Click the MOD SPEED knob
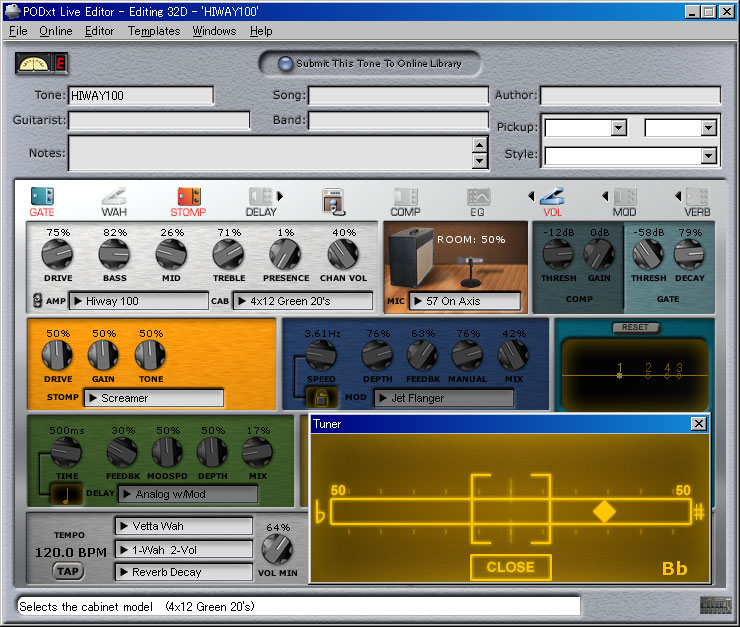 point(321,355)
